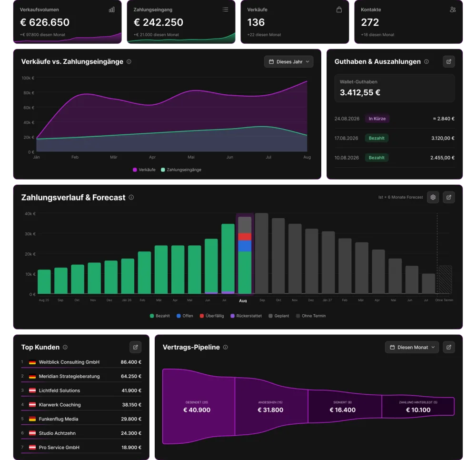Click the Bezahlt badge for 17.08.2026
Image resolution: width=476 pixels, height=460 pixels.
(377, 138)
